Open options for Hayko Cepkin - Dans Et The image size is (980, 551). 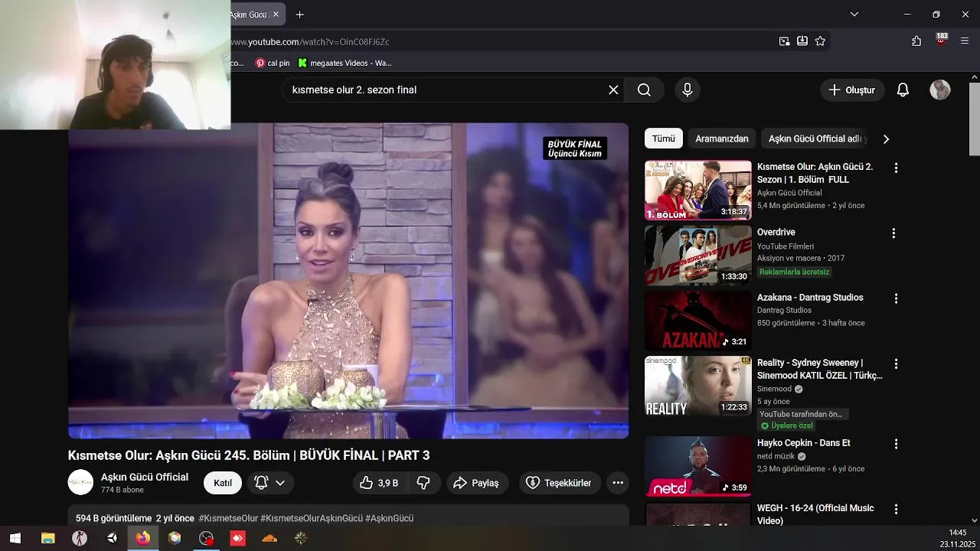[x=895, y=444]
